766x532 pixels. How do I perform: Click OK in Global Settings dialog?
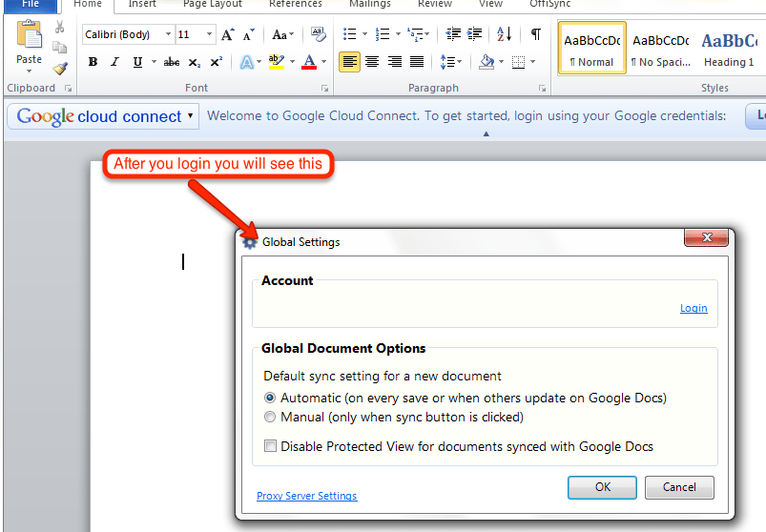pos(602,487)
